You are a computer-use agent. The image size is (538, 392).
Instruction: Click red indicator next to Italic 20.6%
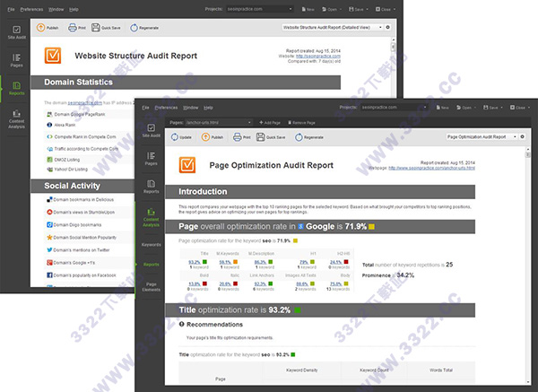[x=235, y=283]
